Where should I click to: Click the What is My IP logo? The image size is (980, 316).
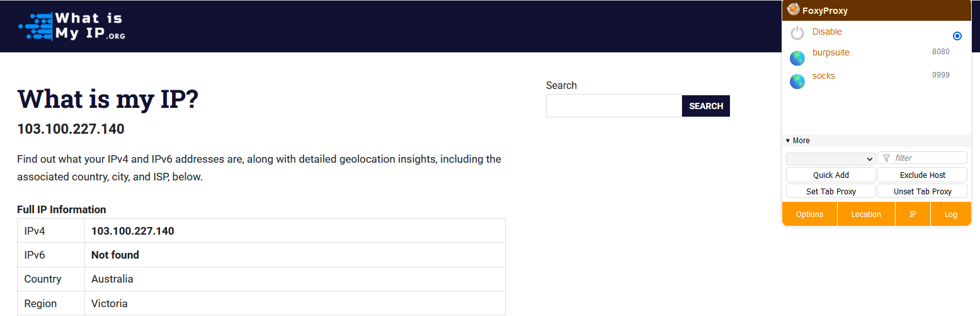pyautogui.click(x=72, y=26)
